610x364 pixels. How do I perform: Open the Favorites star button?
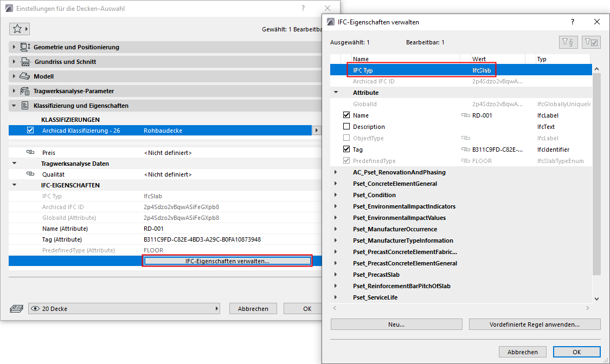coord(20,29)
